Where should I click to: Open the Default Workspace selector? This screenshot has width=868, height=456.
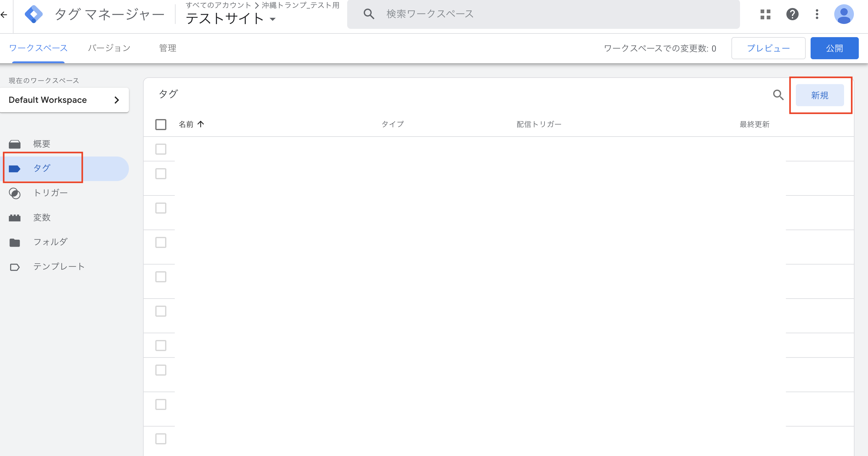pyautogui.click(x=64, y=100)
